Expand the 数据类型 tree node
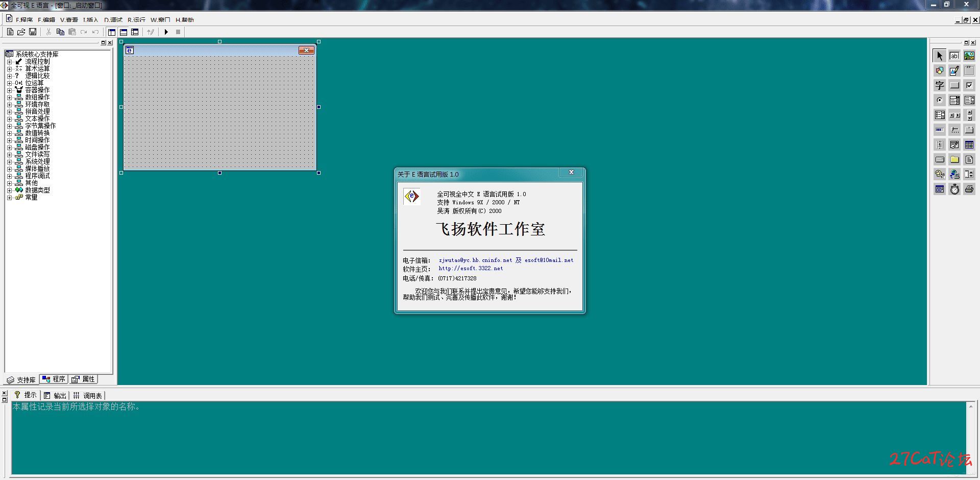Image resolution: width=980 pixels, height=480 pixels. (9, 190)
